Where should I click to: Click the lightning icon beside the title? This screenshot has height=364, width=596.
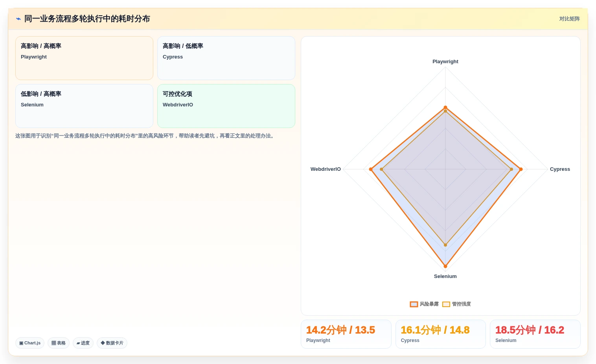18,19
